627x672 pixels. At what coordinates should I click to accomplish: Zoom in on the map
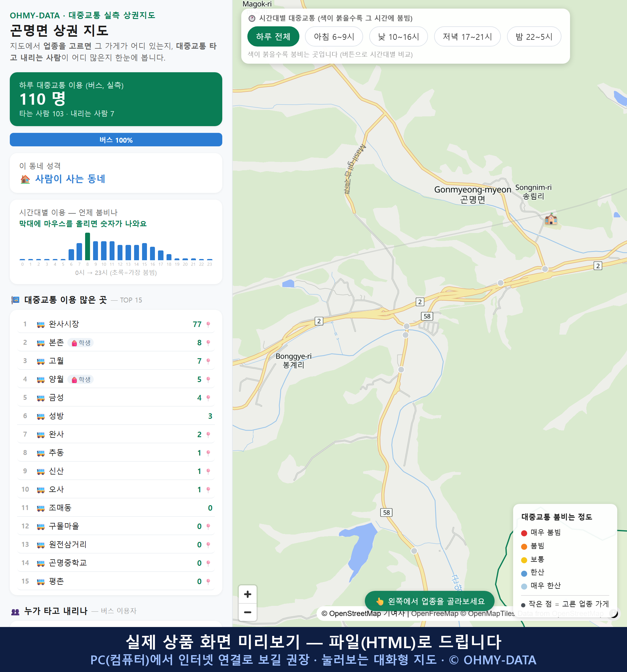(x=247, y=594)
